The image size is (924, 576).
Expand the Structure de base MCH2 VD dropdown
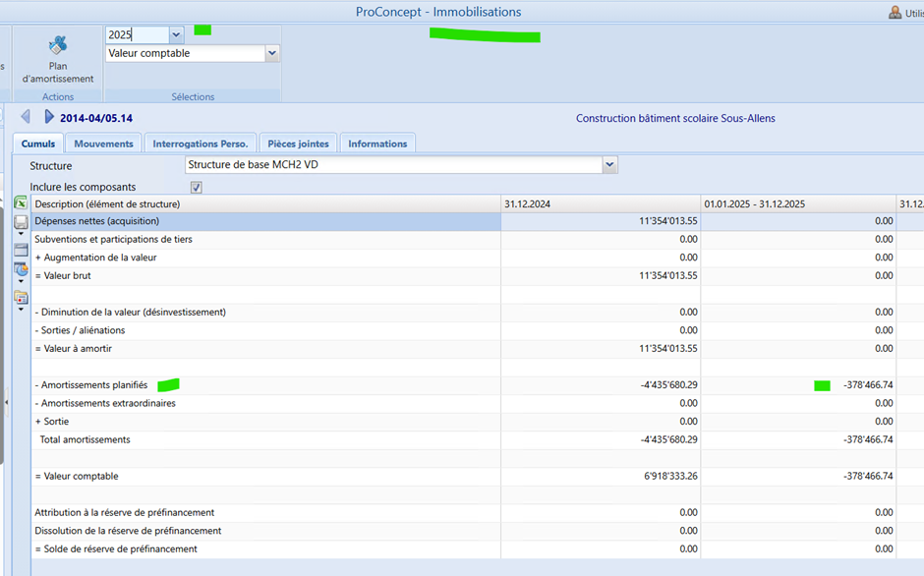[x=610, y=165]
